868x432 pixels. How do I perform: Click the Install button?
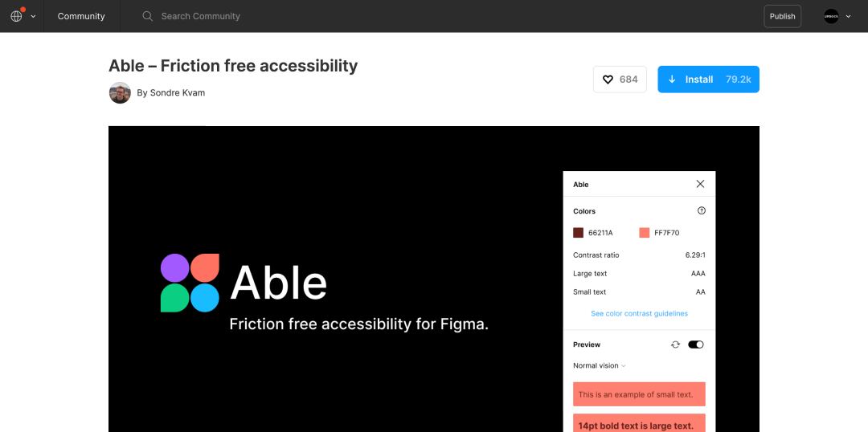[x=708, y=79]
